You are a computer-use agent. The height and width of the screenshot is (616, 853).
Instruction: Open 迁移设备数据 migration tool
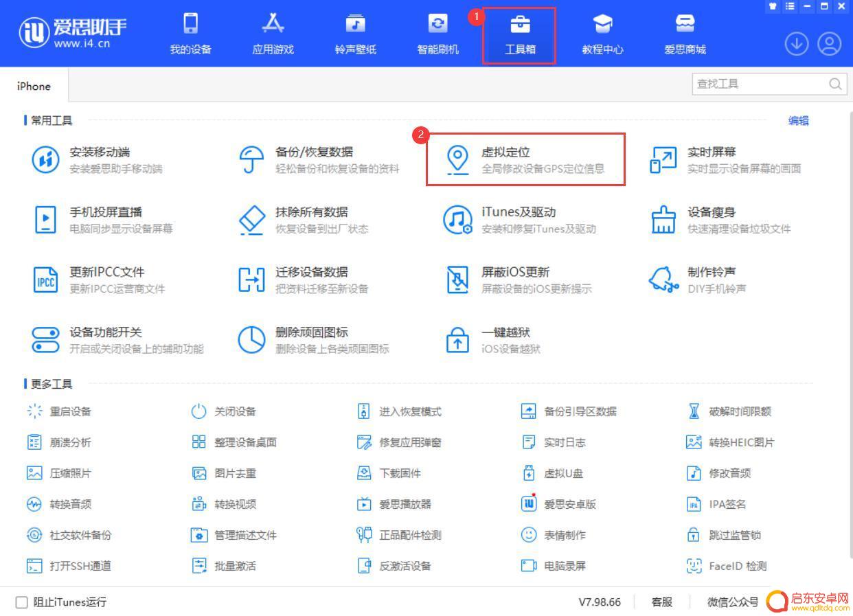pos(304,280)
